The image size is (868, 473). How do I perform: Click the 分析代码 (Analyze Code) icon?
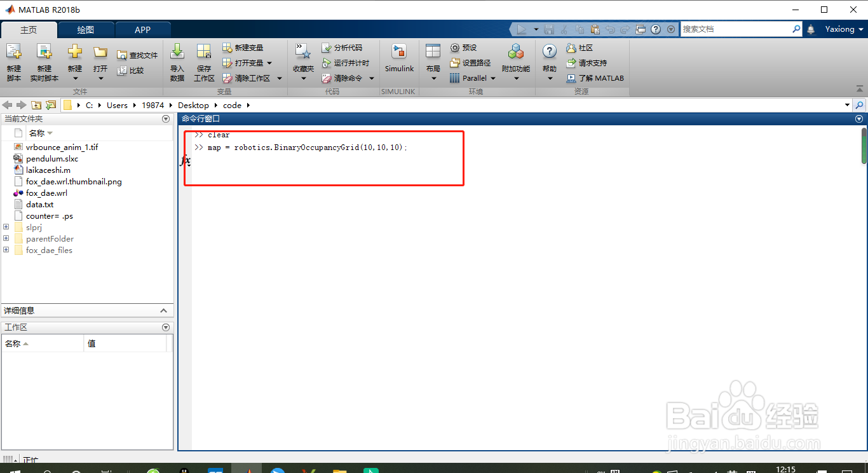327,48
